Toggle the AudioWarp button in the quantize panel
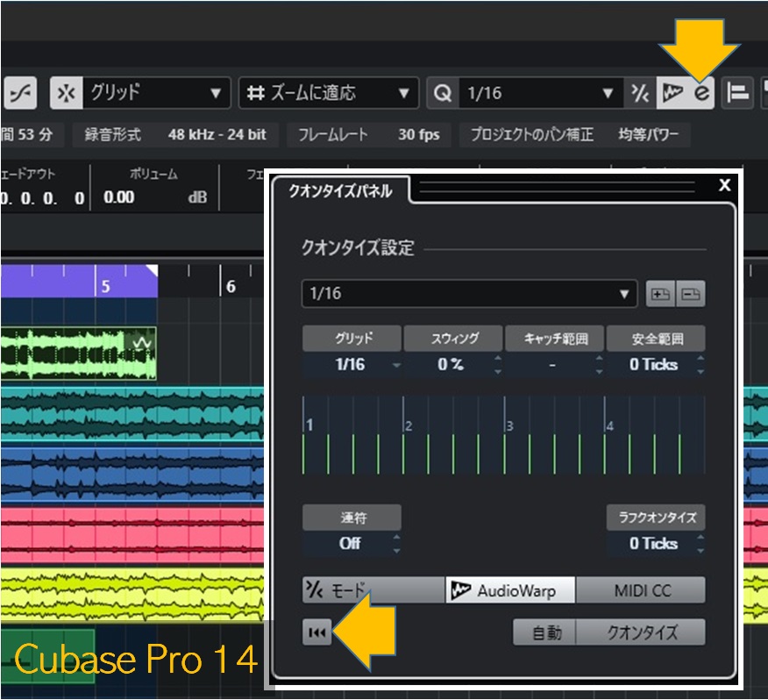The width and height of the screenshot is (768, 700). click(x=510, y=589)
